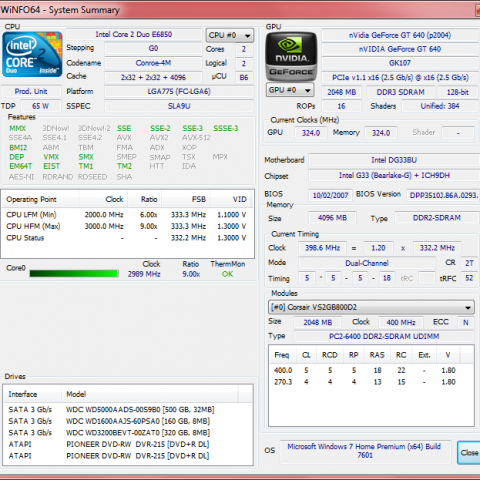Image resolution: width=480 pixels, height=480 pixels.
Task: Click the Dual-Channel mode value
Action: (x=367, y=263)
